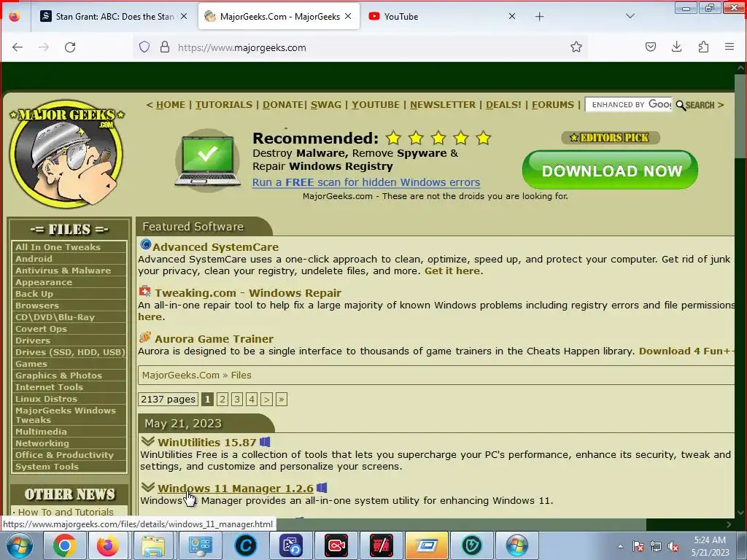
Task: Open the TUTORIALS menu link
Action: [x=223, y=105]
